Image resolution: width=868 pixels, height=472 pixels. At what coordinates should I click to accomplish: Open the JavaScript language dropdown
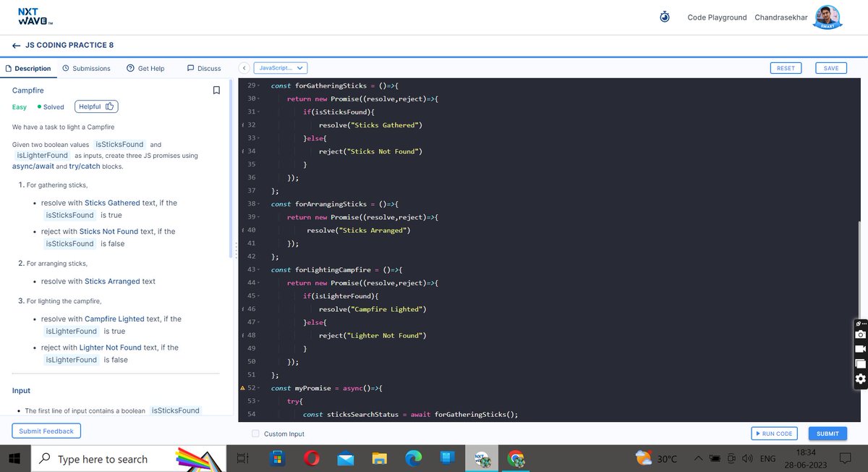tap(281, 67)
